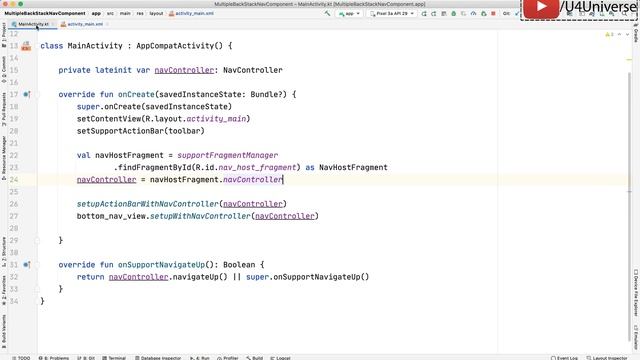This screenshot has width=640, height=360.
Task: Open the app run configuration dropdown
Action: coord(349,13)
